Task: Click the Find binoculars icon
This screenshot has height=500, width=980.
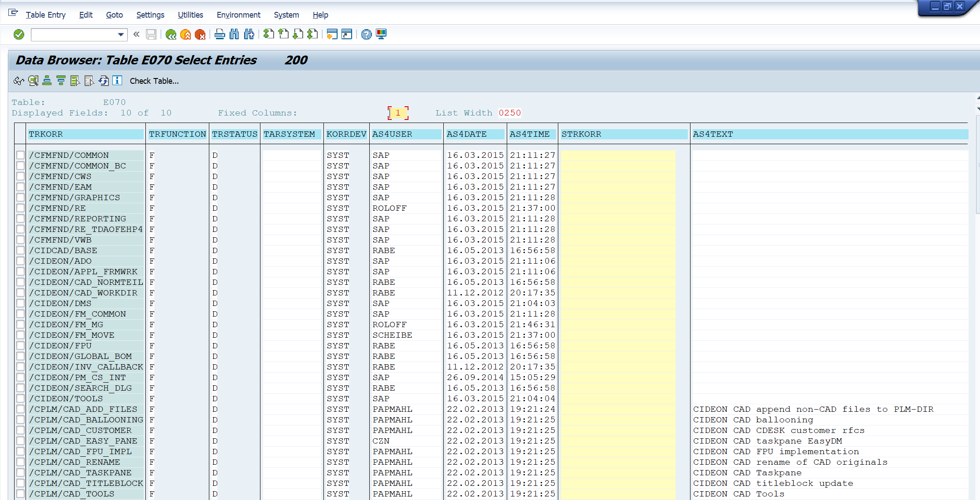Action: coord(234,34)
